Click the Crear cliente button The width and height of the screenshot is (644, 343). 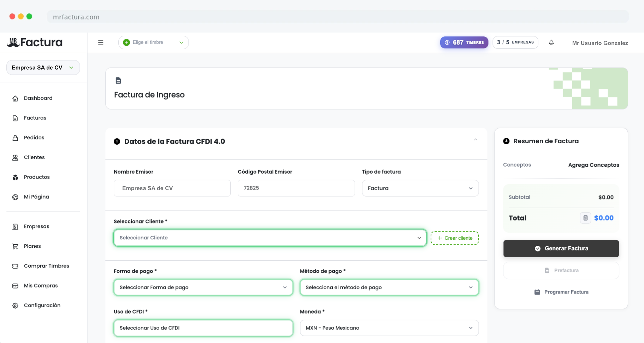455,238
